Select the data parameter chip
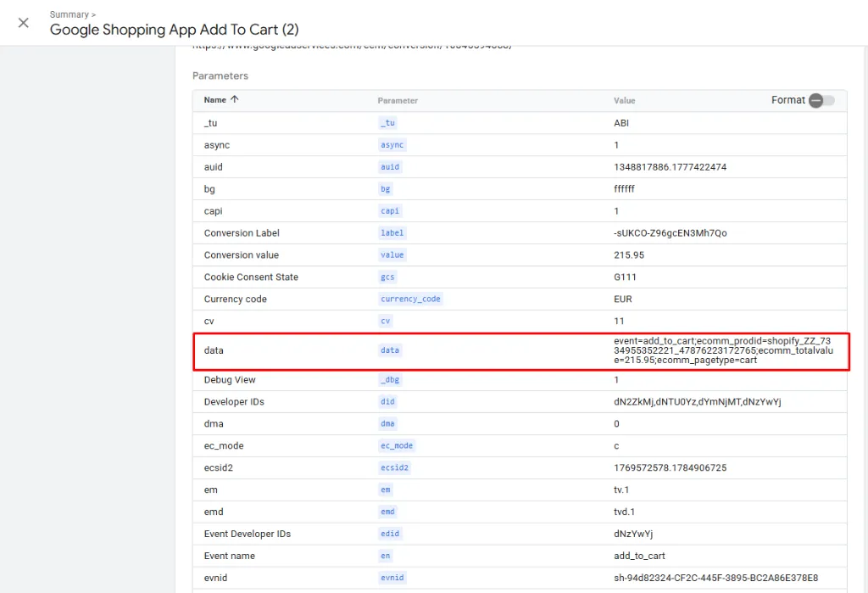The width and height of the screenshot is (868, 593). pyautogui.click(x=390, y=350)
